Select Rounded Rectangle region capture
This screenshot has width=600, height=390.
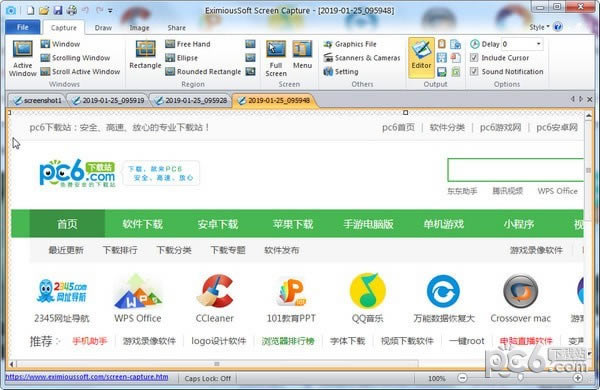(x=203, y=72)
